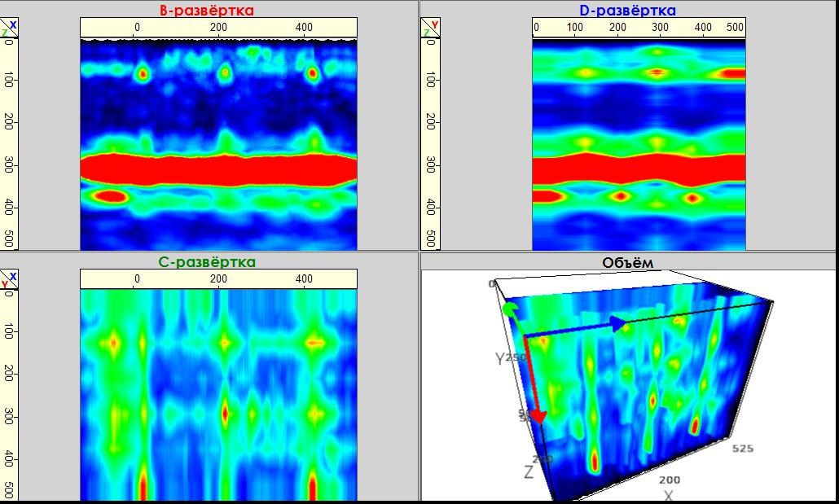The height and width of the screenshot is (504, 839).
Task: Click 300 mark on B-scan vertical ruler
Action: pyautogui.click(x=9, y=165)
